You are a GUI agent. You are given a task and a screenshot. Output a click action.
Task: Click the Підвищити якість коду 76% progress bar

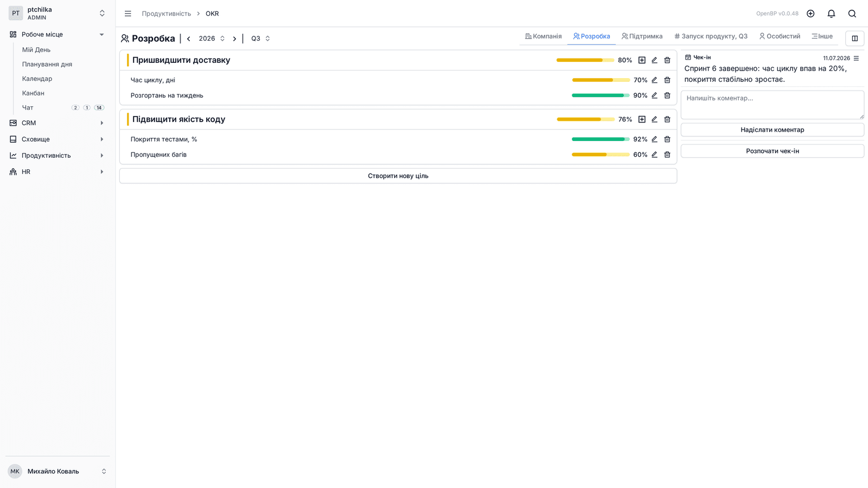pyautogui.click(x=585, y=119)
